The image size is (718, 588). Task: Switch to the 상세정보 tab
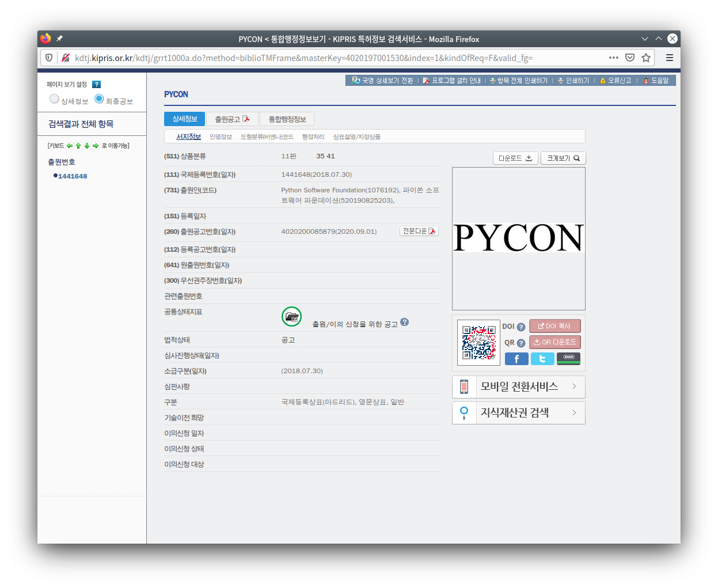coord(185,119)
